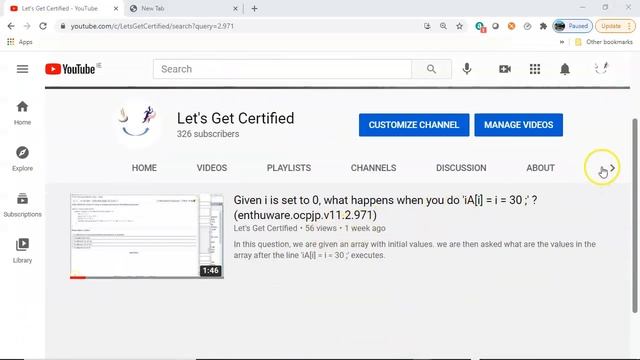
Task: Switch to the channel HOME tab
Action: point(144,168)
